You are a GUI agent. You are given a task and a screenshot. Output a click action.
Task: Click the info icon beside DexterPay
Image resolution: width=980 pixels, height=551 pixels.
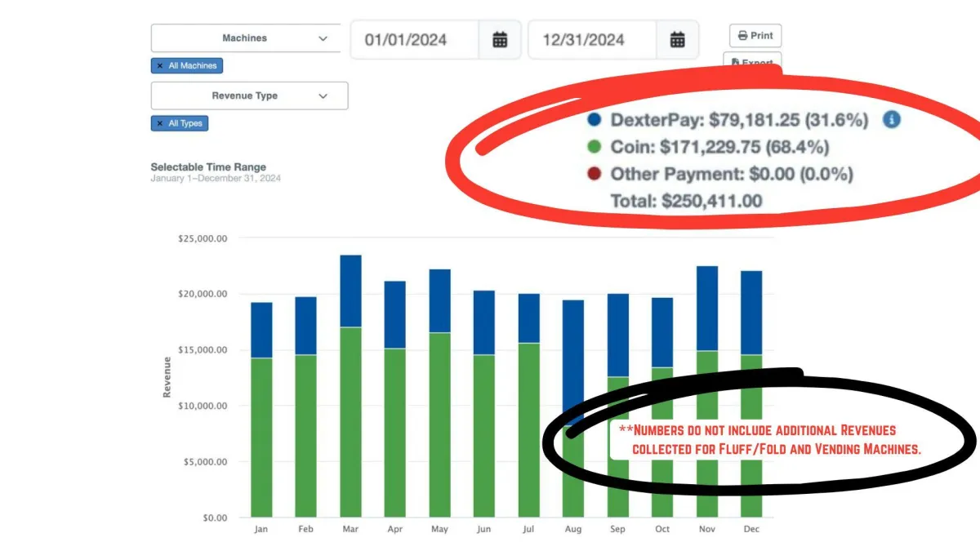[x=892, y=120]
